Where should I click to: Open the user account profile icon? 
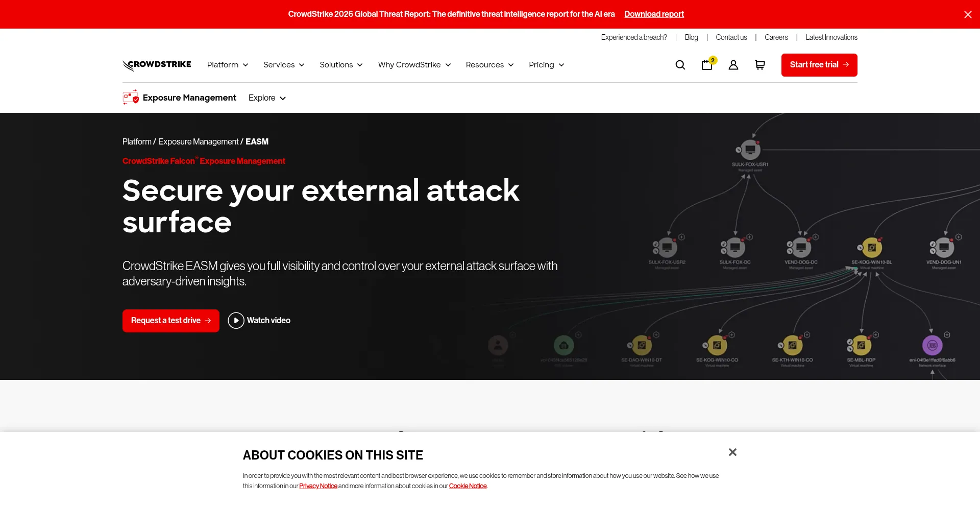click(x=733, y=65)
